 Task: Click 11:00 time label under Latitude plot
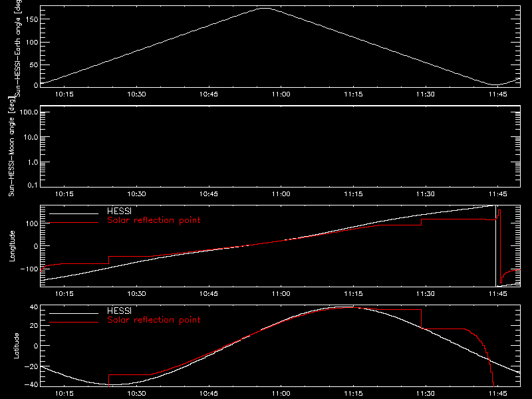click(x=281, y=394)
